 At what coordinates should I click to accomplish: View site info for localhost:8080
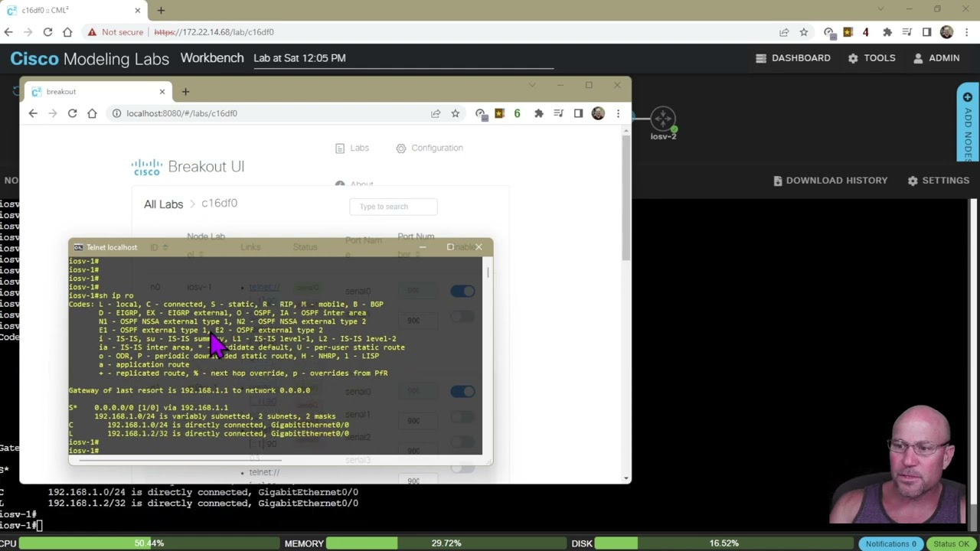116,113
